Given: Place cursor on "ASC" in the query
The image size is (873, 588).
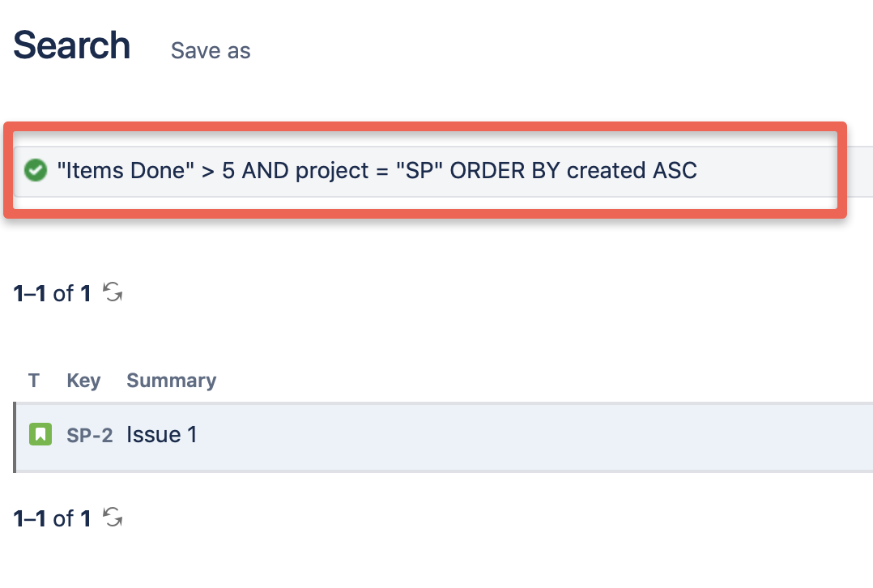Looking at the screenshot, I should click(675, 171).
